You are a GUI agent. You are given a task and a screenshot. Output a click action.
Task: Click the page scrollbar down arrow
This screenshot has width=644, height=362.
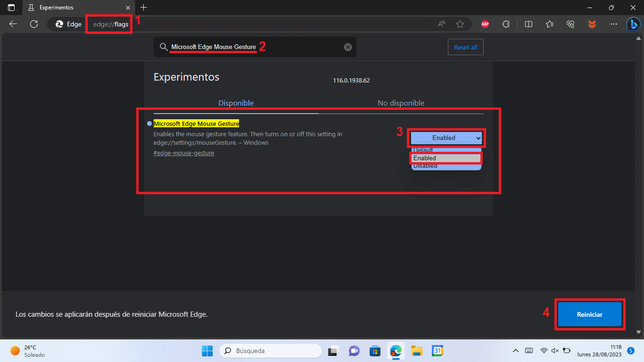pos(639,332)
